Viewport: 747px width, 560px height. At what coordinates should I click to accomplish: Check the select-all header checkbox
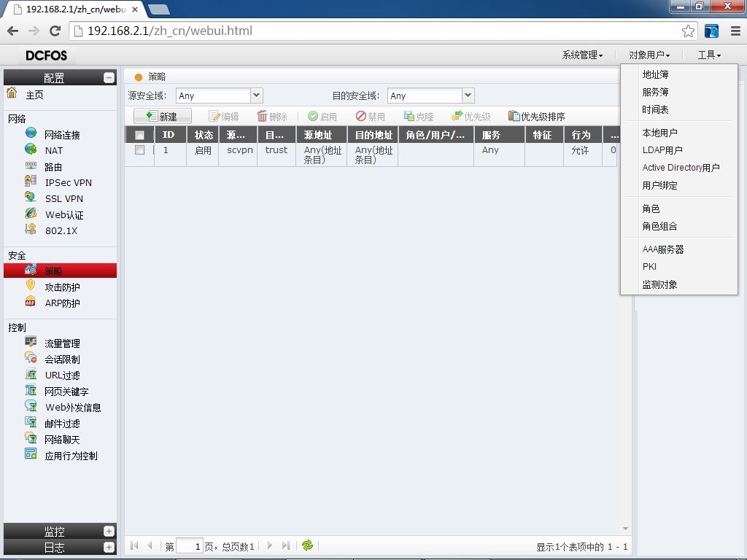(x=139, y=135)
